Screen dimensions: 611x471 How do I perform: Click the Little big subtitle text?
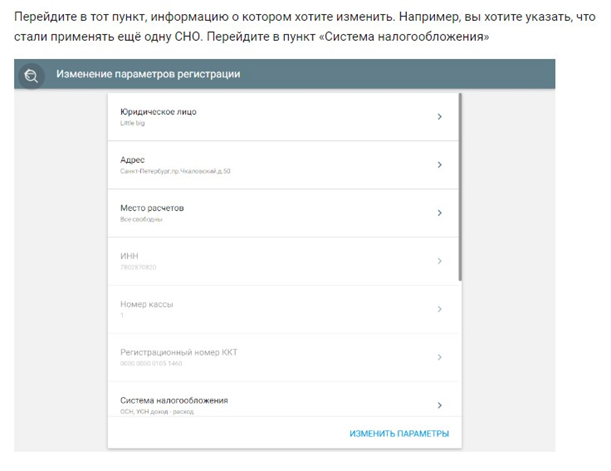(132, 123)
